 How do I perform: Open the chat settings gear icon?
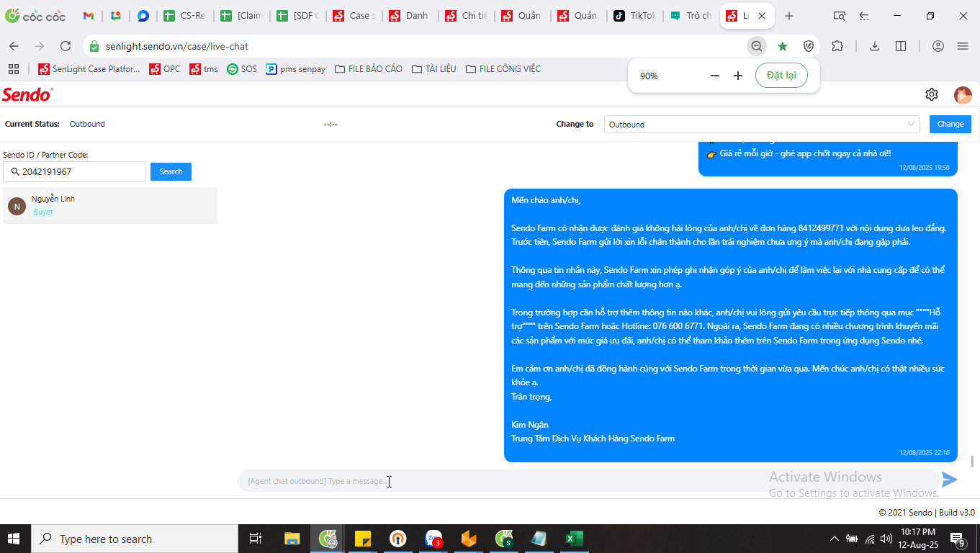pyautogui.click(x=932, y=94)
